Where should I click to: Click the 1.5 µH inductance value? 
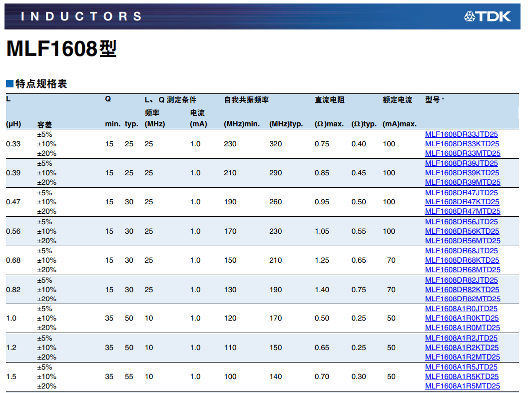coord(11,377)
